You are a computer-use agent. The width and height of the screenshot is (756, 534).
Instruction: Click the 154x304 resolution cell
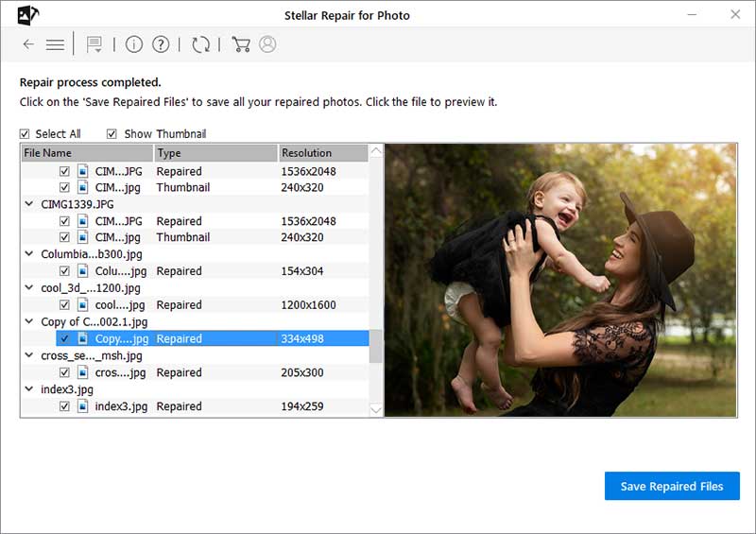click(302, 271)
